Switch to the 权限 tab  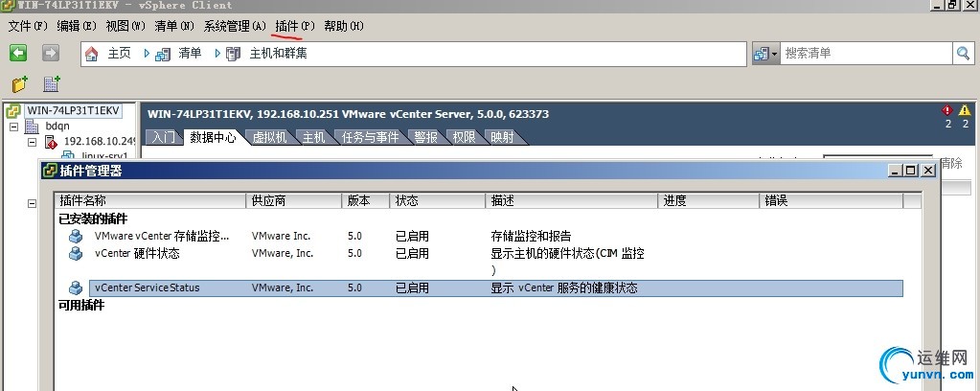point(464,137)
